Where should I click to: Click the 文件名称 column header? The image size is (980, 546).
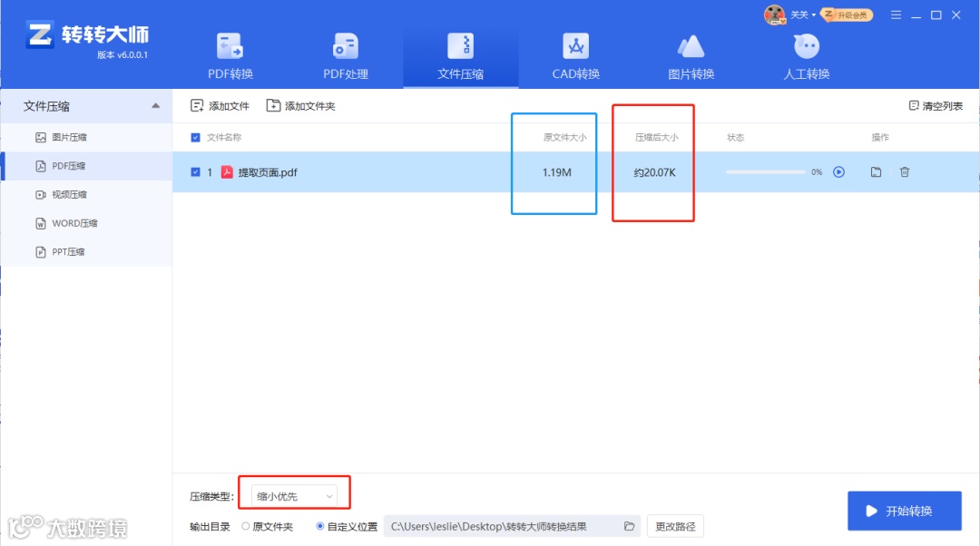[x=224, y=138]
